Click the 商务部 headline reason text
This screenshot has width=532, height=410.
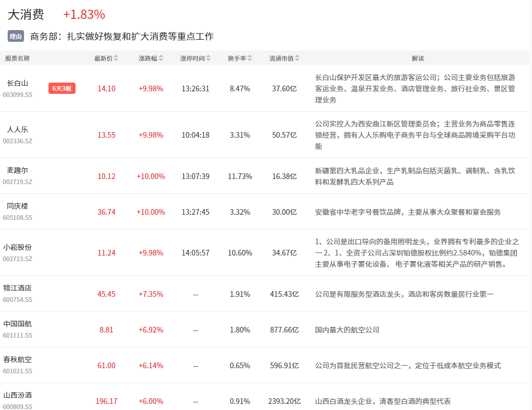point(122,36)
